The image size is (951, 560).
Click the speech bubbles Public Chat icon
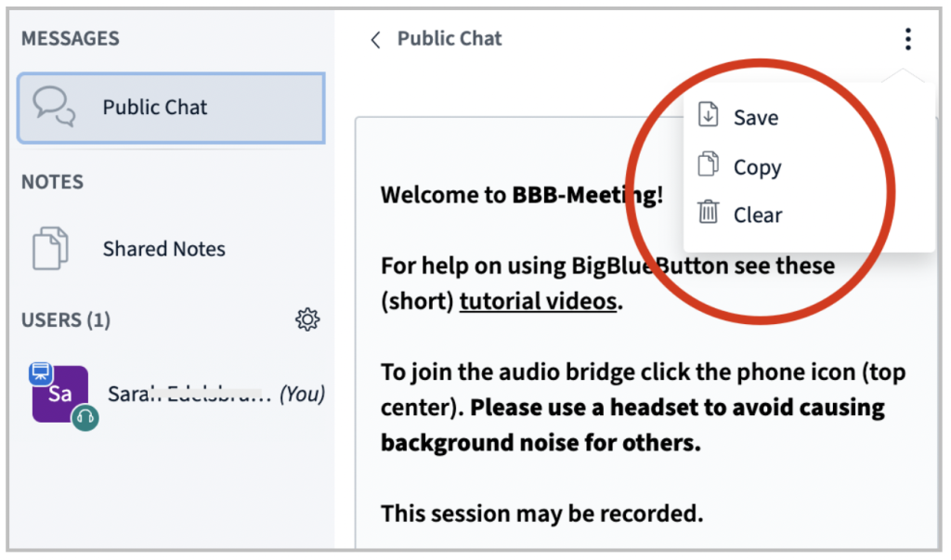point(54,107)
